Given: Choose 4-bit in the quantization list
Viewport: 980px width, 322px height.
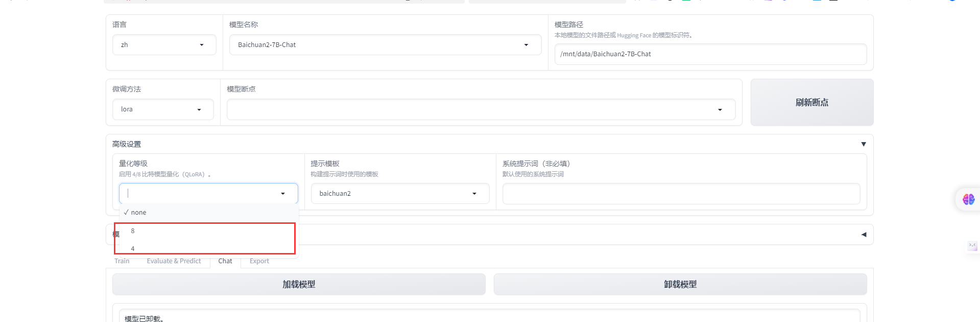Looking at the screenshot, I should (x=133, y=248).
